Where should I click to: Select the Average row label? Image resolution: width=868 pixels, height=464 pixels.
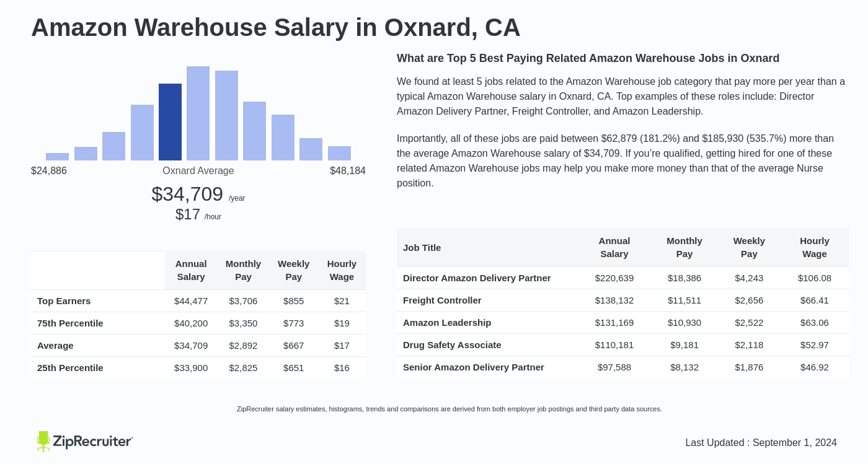pos(55,346)
